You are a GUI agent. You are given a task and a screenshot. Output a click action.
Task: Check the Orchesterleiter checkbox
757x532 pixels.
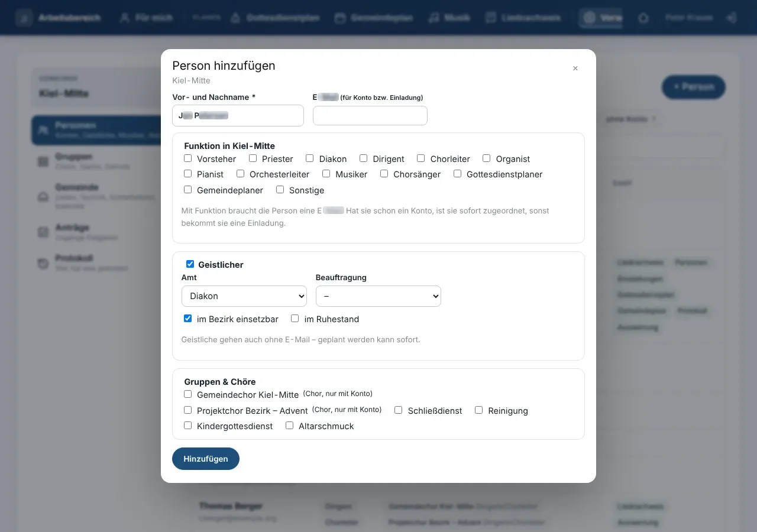point(240,174)
